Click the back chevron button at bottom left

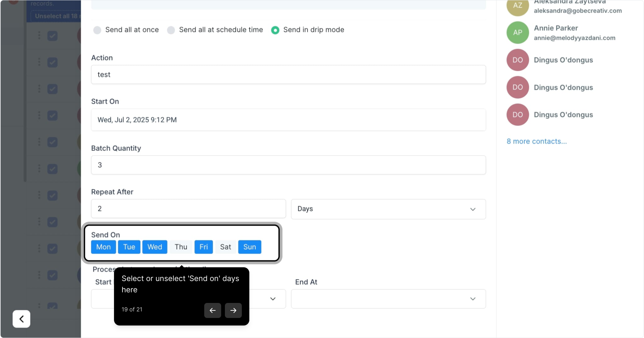[x=21, y=319]
